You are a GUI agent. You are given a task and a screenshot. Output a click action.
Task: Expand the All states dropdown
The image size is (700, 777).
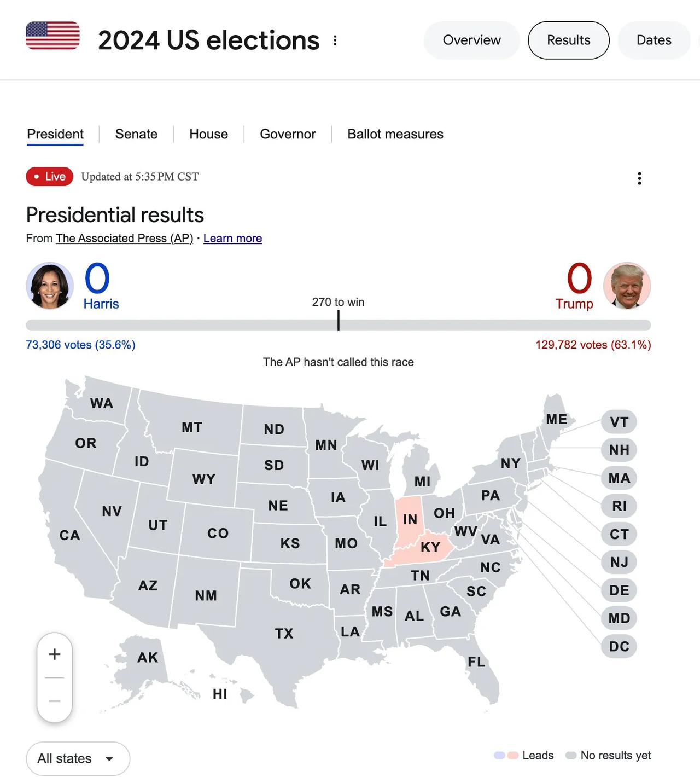[78, 758]
